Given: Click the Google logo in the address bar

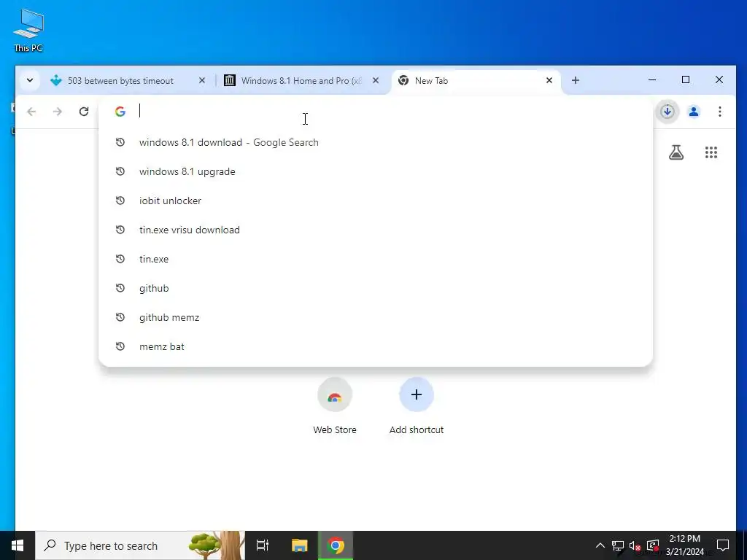Looking at the screenshot, I should pyautogui.click(x=120, y=112).
